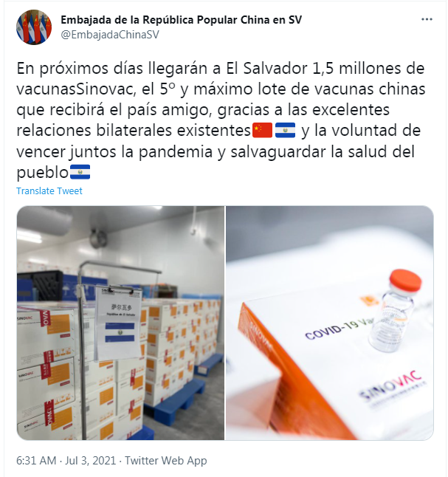Open Embajada de la República Popular China en SV profile name

click(x=182, y=20)
